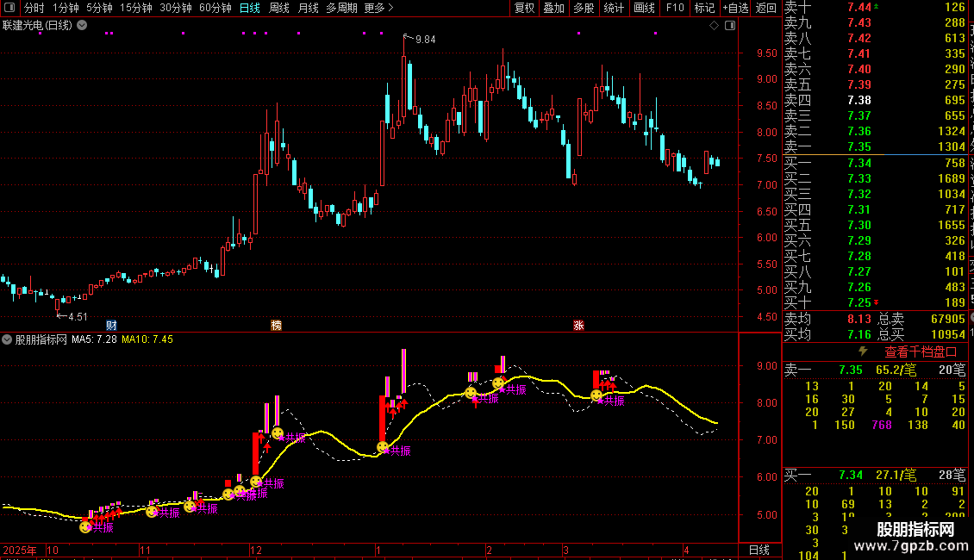974x560 pixels.
Task: Expand the 联建光电 (日线) dropdown arrow
Action: coord(82,25)
